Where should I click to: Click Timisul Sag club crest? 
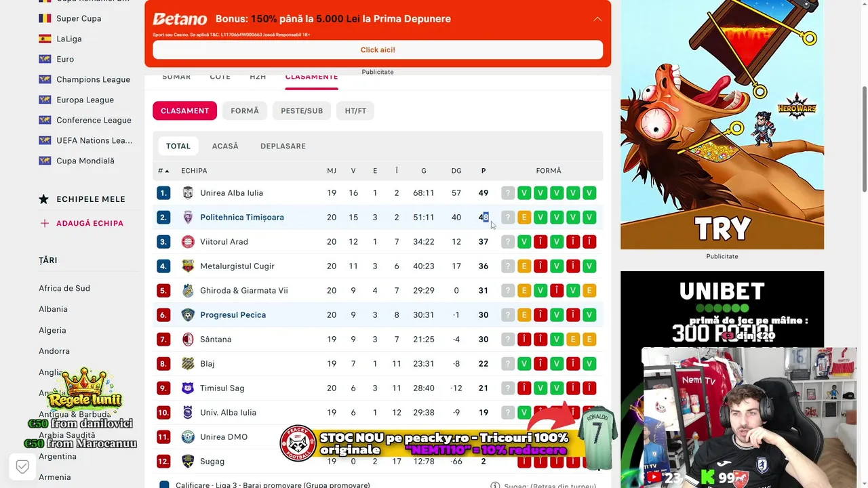(x=188, y=388)
